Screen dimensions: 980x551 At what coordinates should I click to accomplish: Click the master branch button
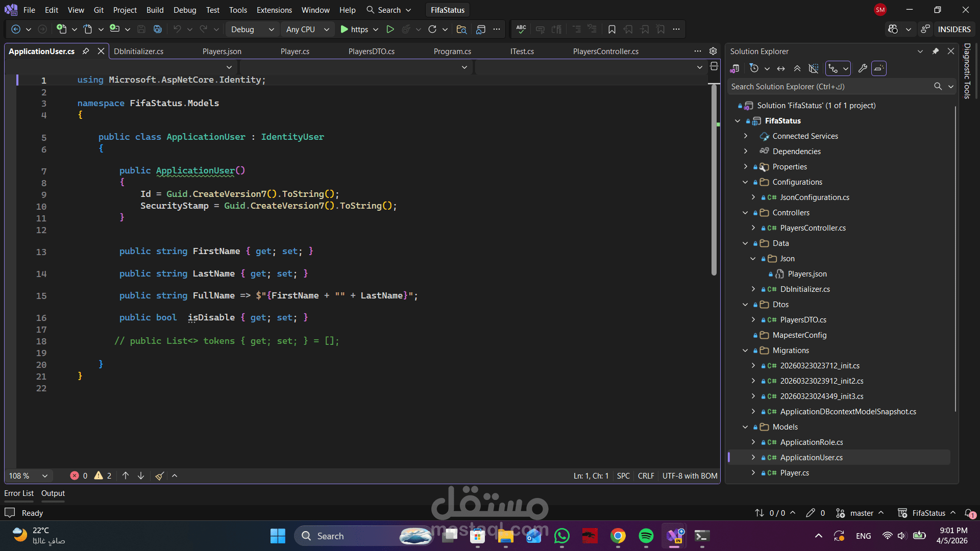(862, 513)
